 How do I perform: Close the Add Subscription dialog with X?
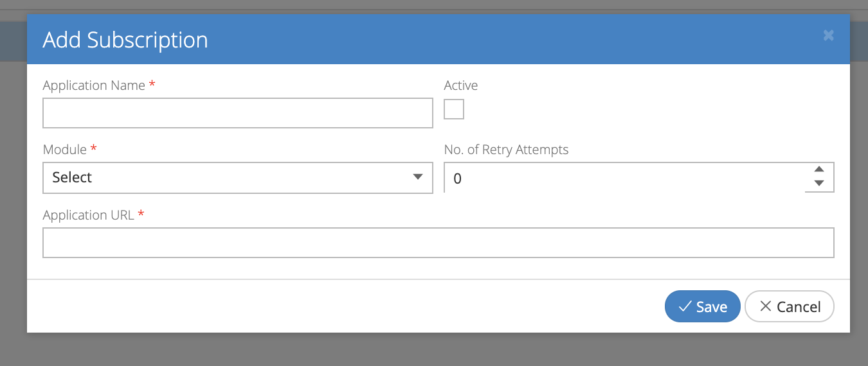[828, 36]
